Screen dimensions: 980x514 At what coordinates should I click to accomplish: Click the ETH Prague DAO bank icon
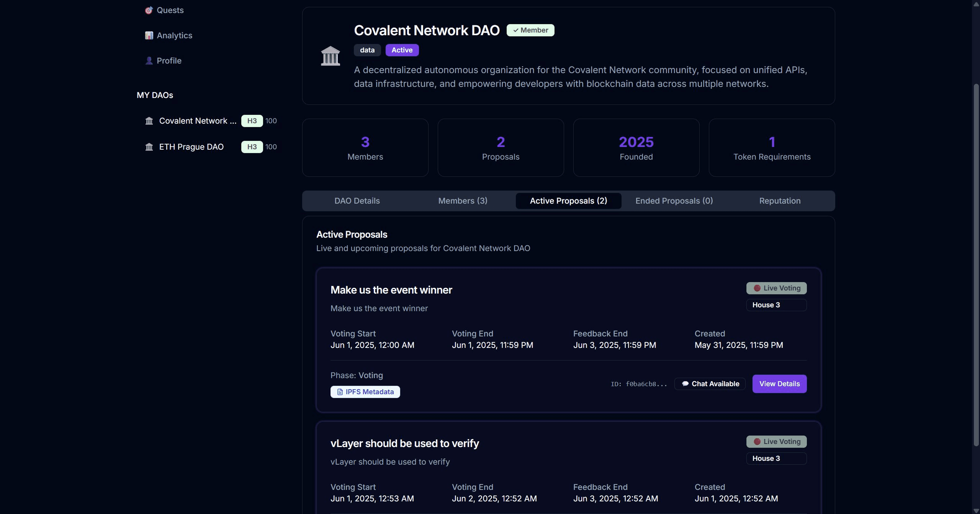pyautogui.click(x=149, y=147)
